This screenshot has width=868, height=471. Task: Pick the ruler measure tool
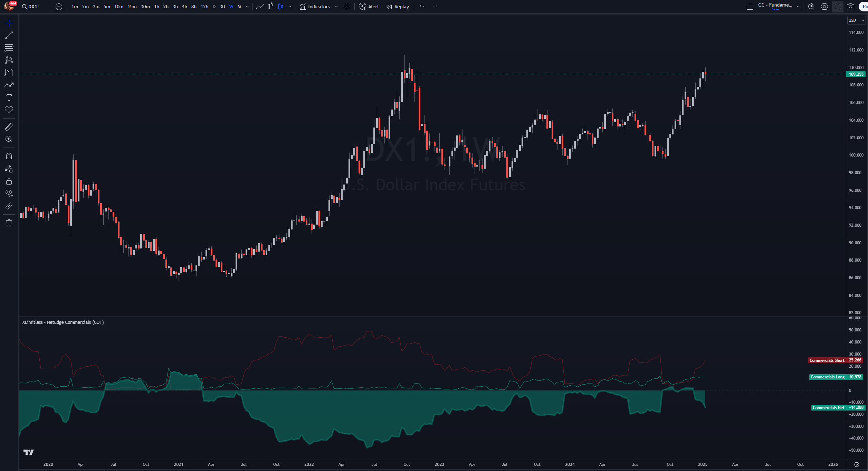(9, 127)
